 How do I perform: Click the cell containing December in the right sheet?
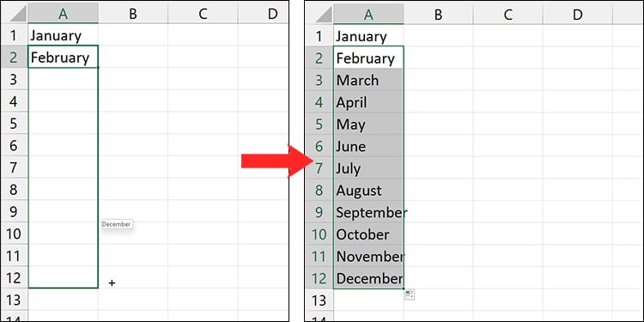[x=368, y=278]
